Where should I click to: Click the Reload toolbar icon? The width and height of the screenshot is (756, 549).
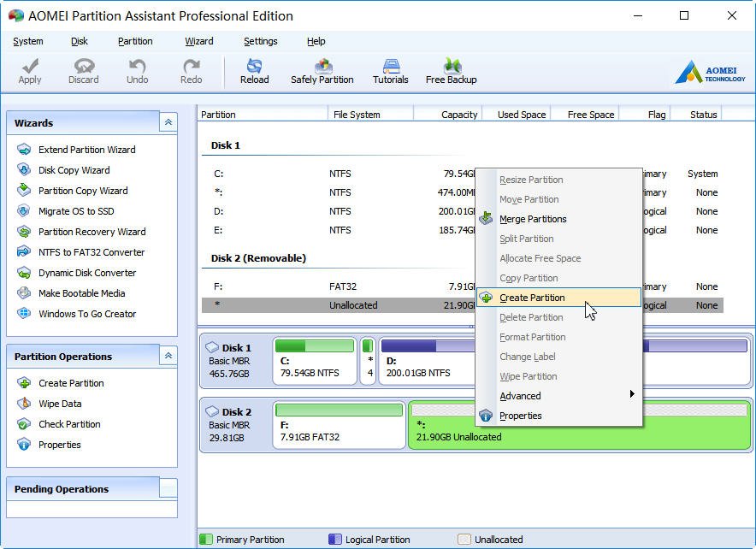tap(254, 66)
